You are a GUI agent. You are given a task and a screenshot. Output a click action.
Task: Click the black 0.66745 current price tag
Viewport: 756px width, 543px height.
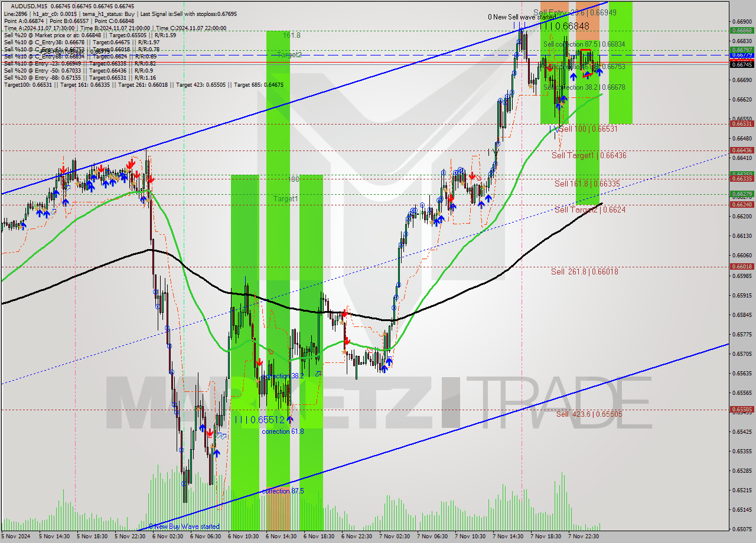742,64
